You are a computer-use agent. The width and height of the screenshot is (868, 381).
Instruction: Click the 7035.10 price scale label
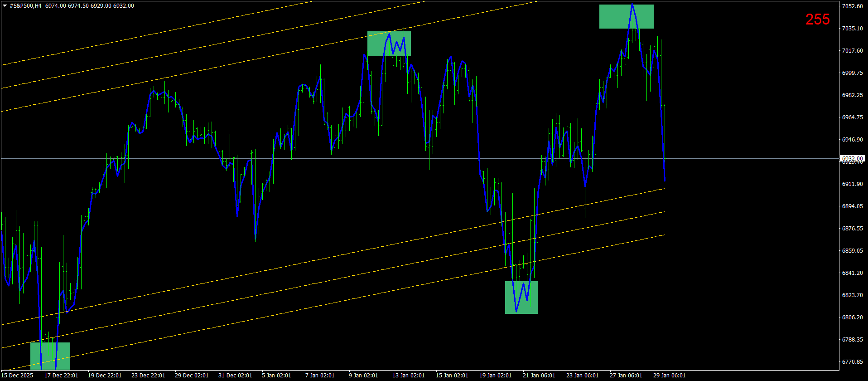tap(852, 28)
